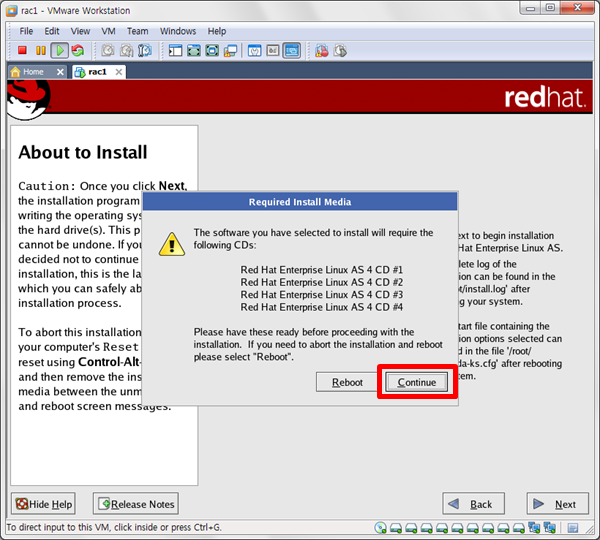Switch to full screen mode icon
The width and height of the screenshot is (600, 540).
[x=212, y=51]
